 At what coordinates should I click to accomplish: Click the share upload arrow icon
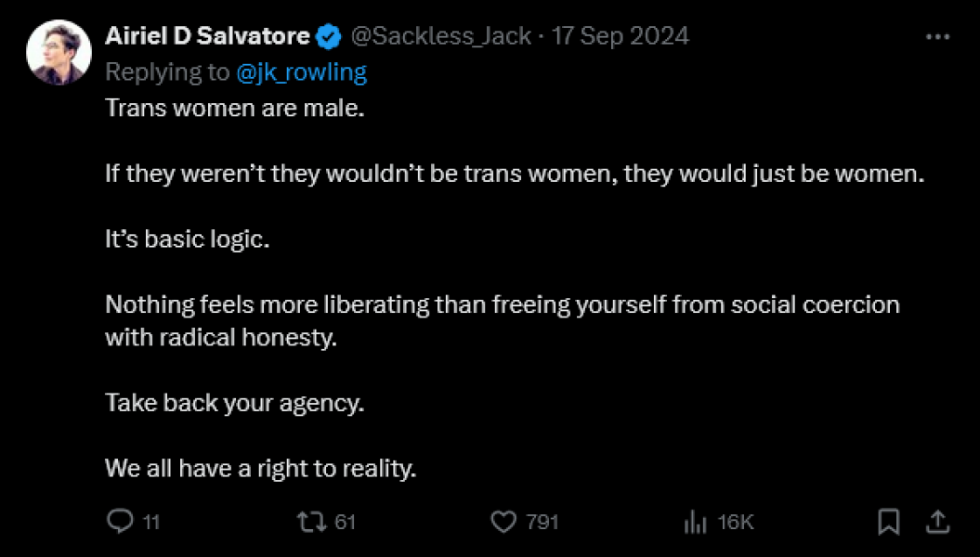[937, 522]
